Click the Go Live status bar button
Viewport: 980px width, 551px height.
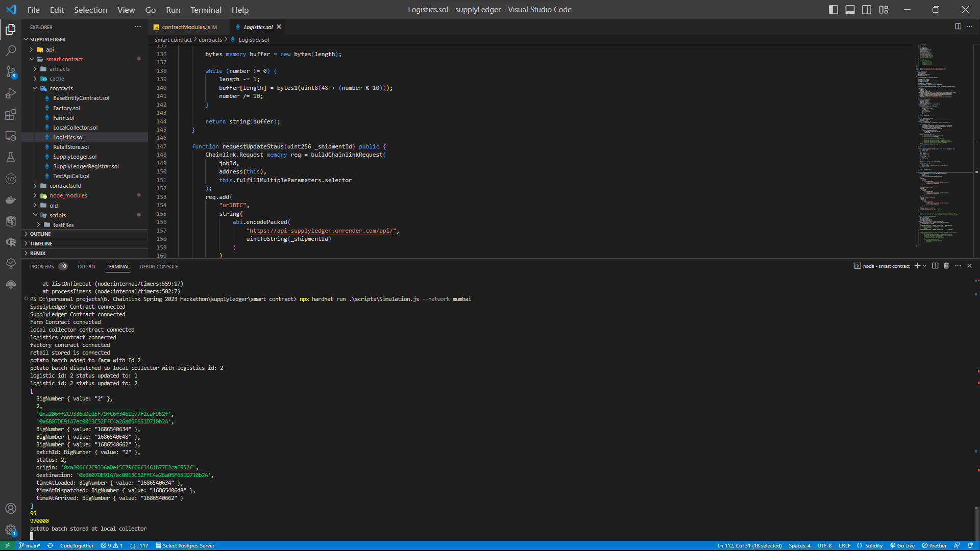(902, 545)
